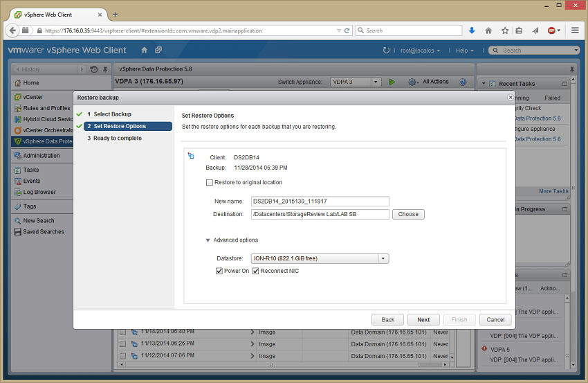The height and width of the screenshot is (383, 588).
Task: Select step 2 Set Restore Options
Action: [x=128, y=126]
